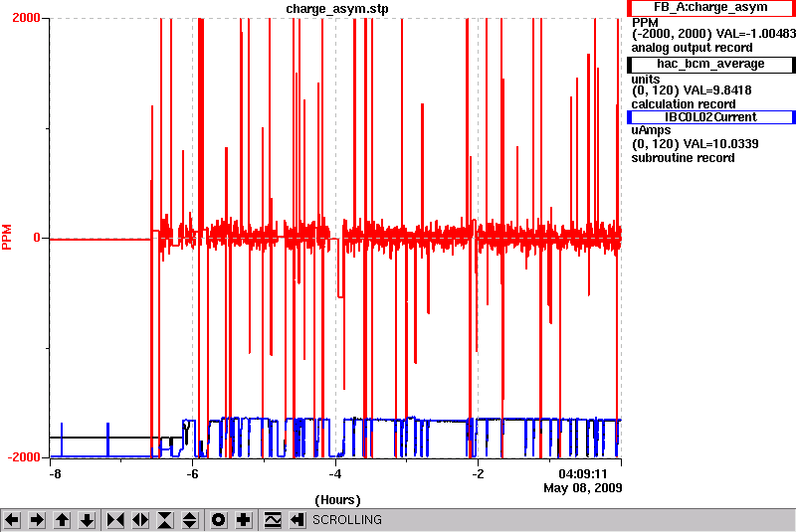Click the pan left arrow button
The image size is (796, 532).
tap(12, 520)
